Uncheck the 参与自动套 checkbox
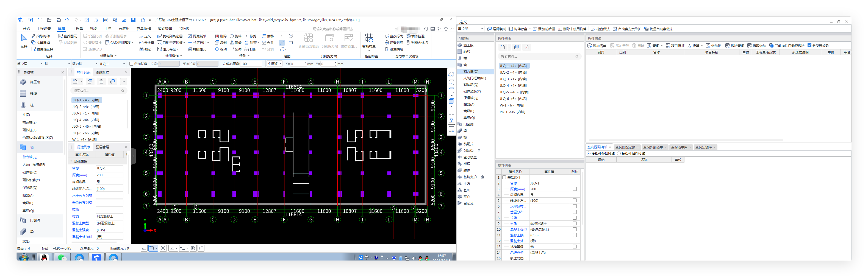 pos(809,45)
